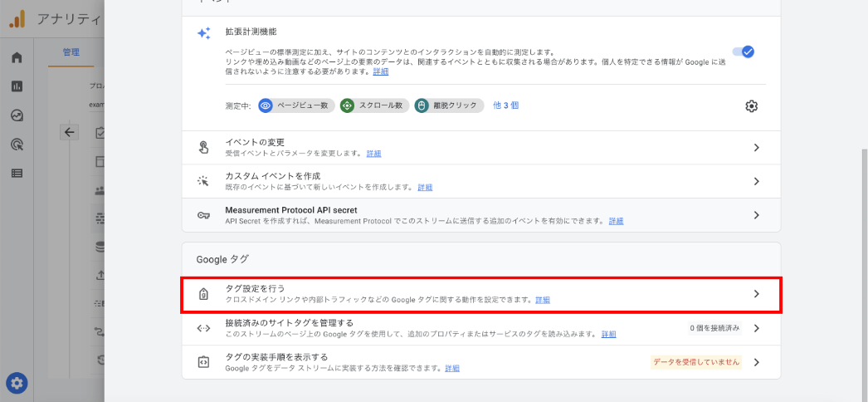Open Explore icon in left sidebar

pos(17,115)
